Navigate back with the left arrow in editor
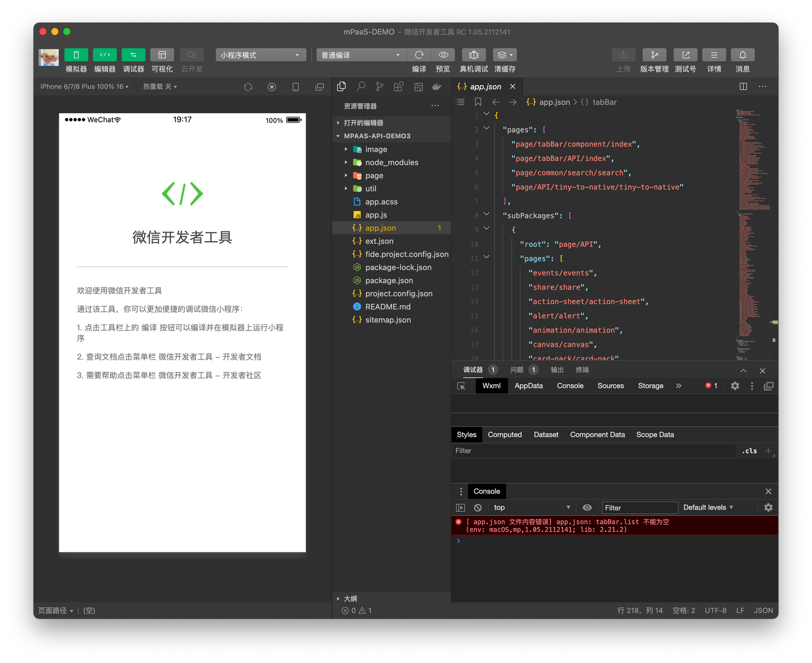Image resolution: width=812 pixels, height=663 pixels. (x=496, y=102)
